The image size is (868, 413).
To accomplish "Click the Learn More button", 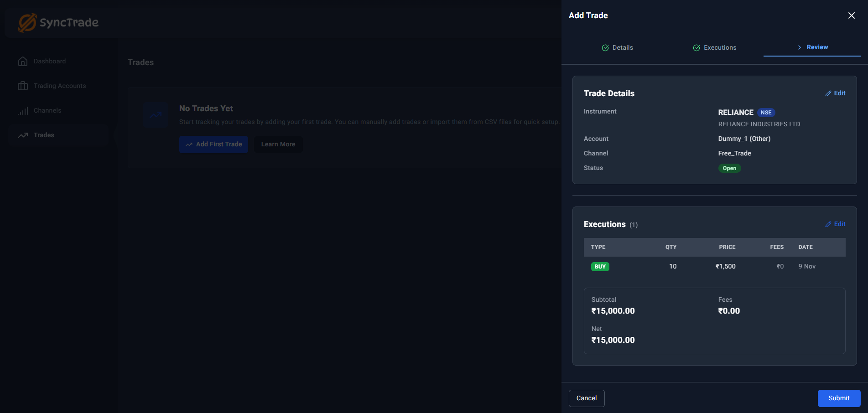I will point(278,144).
